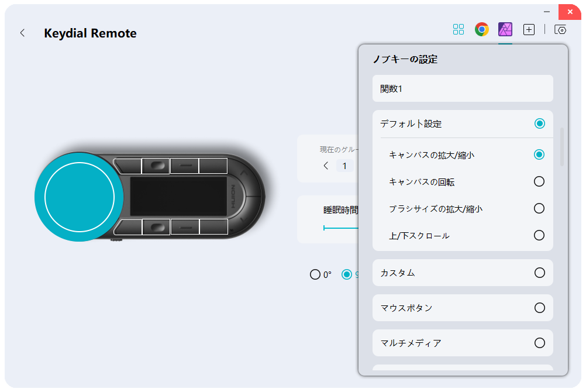
Task: Select the teal checked rotation radio button
Action: (347, 274)
